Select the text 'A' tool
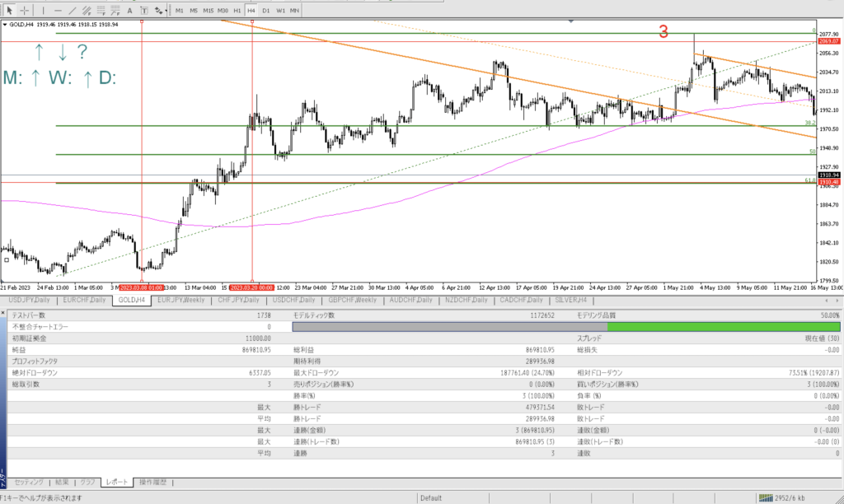This screenshot has height=504, width=844. point(129,10)
